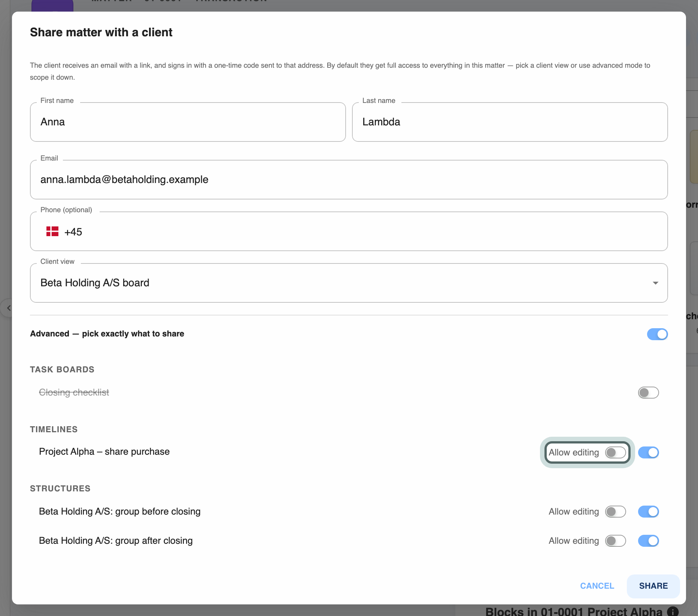
Task: Turn off sharing for group before closing
Action: tap(648, 512)
